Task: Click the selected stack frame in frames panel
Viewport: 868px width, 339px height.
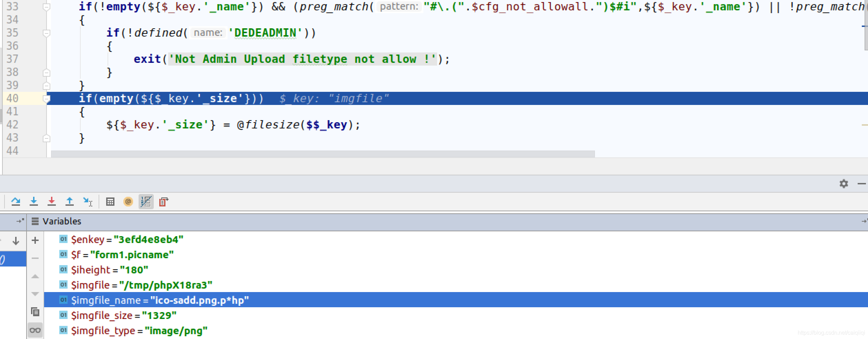Action: coord(13,259)
